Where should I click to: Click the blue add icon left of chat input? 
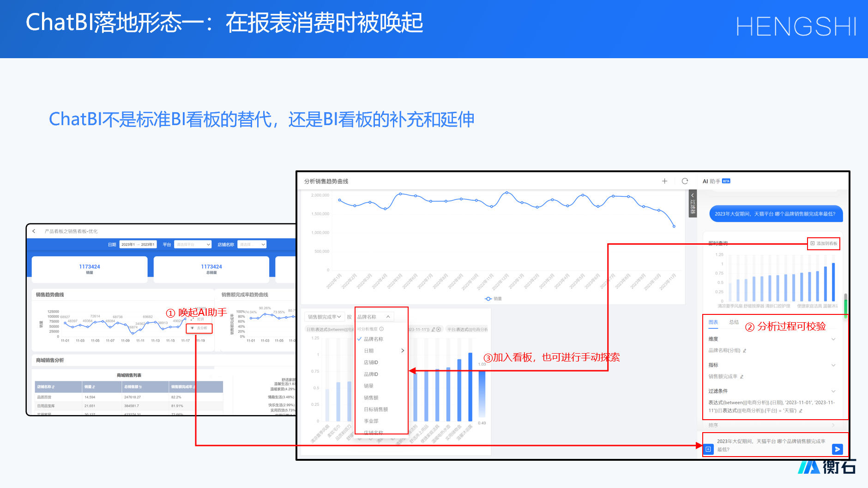[x=708, y=449]
